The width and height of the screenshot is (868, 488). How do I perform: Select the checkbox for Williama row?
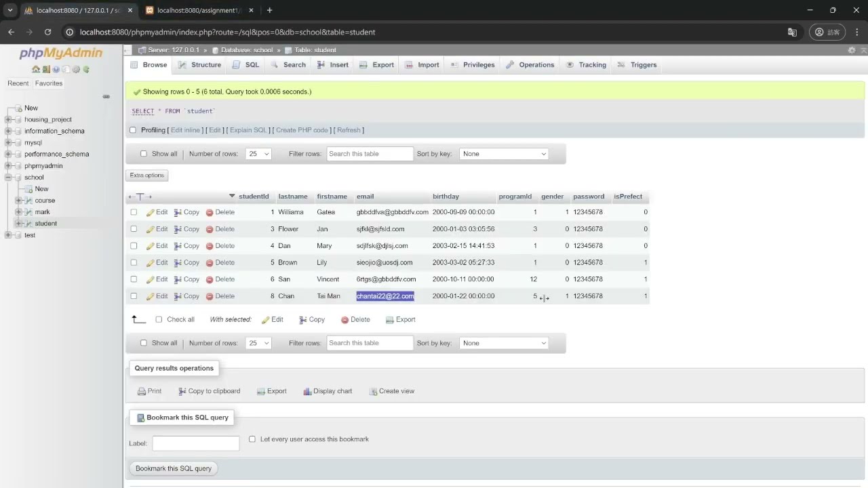point(134,212)
